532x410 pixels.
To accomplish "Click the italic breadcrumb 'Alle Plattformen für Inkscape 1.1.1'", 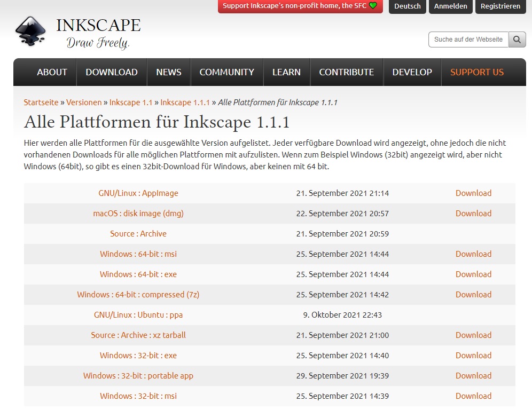I will (278, 102).
